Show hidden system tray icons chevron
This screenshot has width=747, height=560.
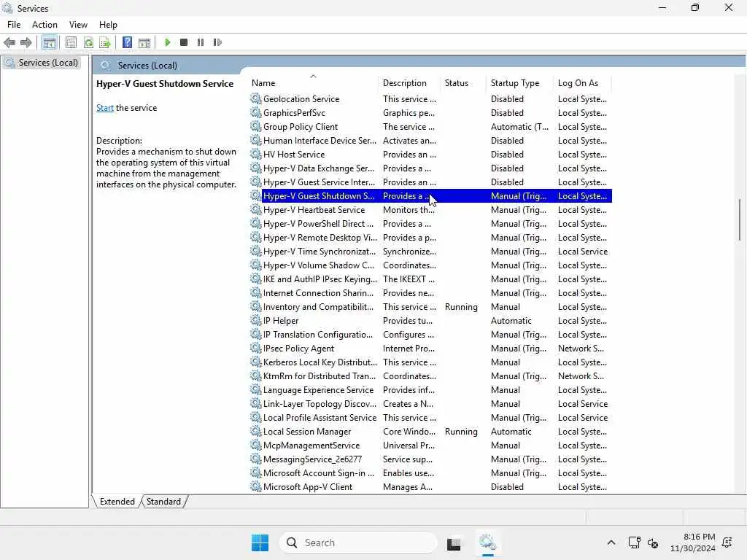611,542
